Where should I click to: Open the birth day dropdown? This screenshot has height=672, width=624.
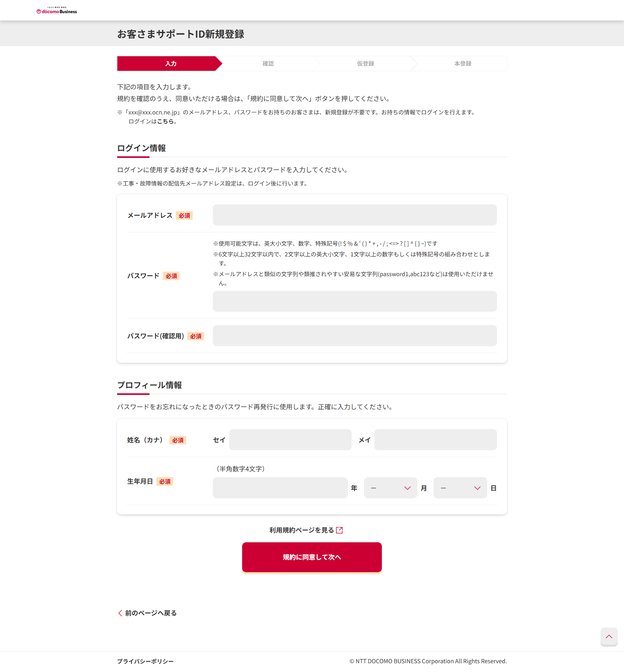pyautogui.click(x=460, y=488)
